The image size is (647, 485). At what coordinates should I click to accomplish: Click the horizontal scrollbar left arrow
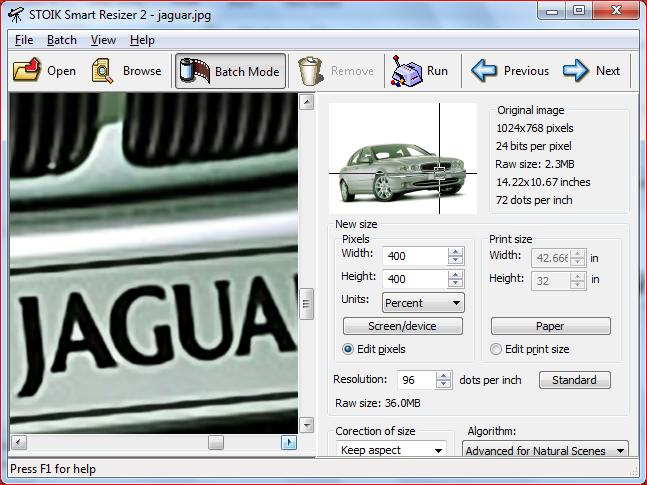[19, 442]
